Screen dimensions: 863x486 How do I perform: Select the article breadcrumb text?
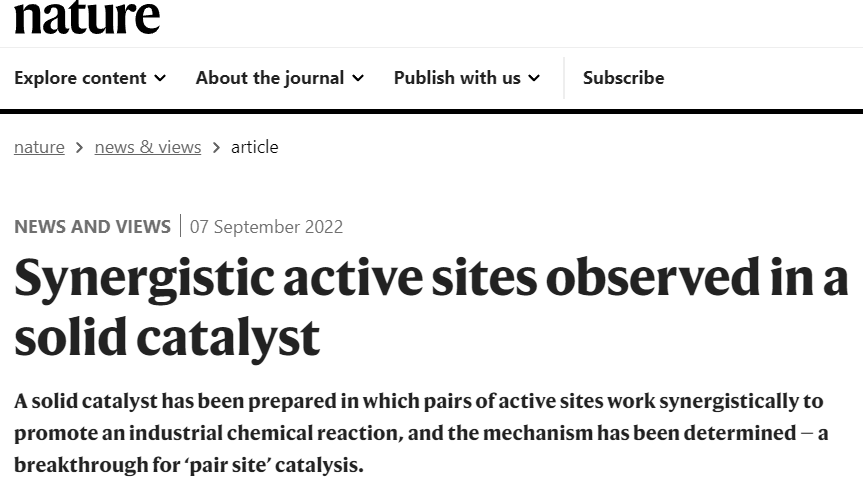(254, 147)
